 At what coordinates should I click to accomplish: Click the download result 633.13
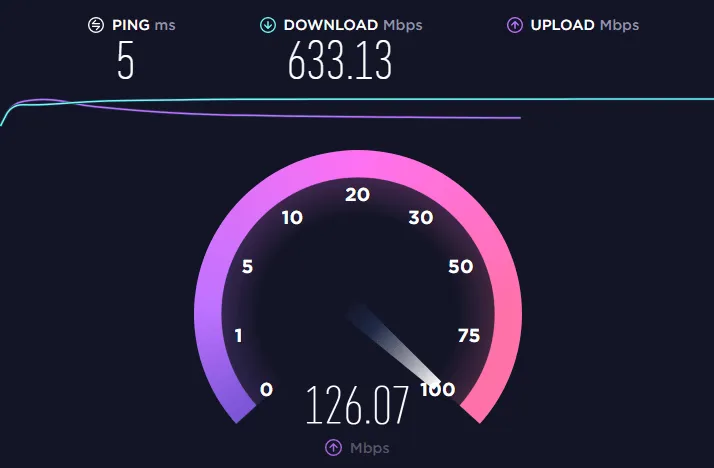(340, 61)
